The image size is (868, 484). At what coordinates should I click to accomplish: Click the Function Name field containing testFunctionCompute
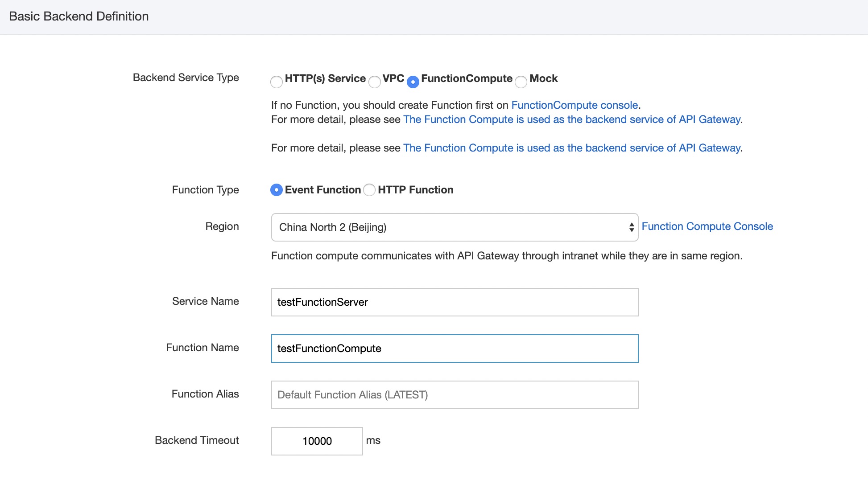click(455, 349)
